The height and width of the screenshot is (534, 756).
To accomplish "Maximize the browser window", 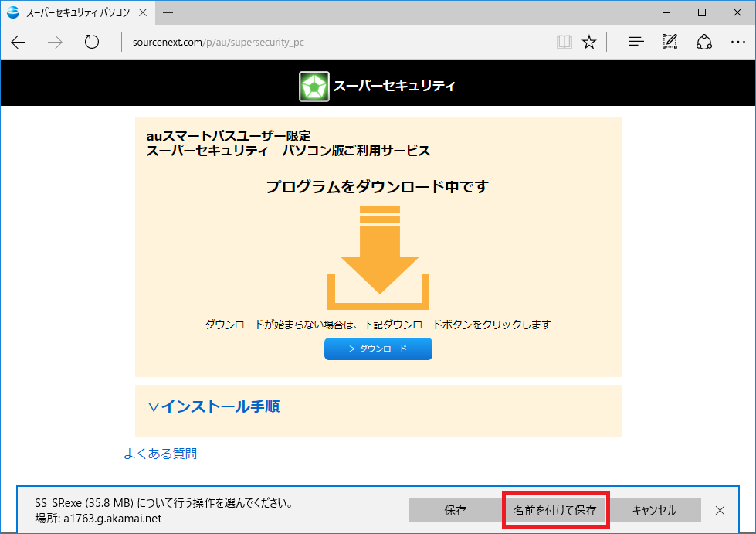I will point(702,12).
